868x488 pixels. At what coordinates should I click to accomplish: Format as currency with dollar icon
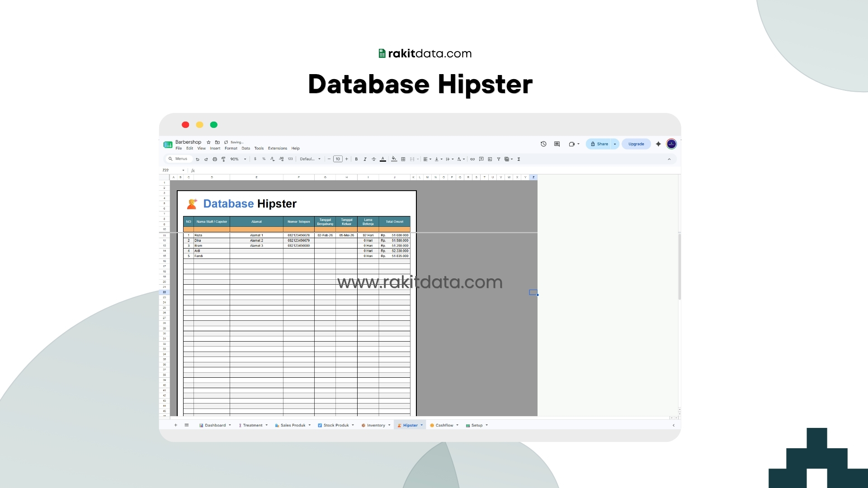coord(255,159)
